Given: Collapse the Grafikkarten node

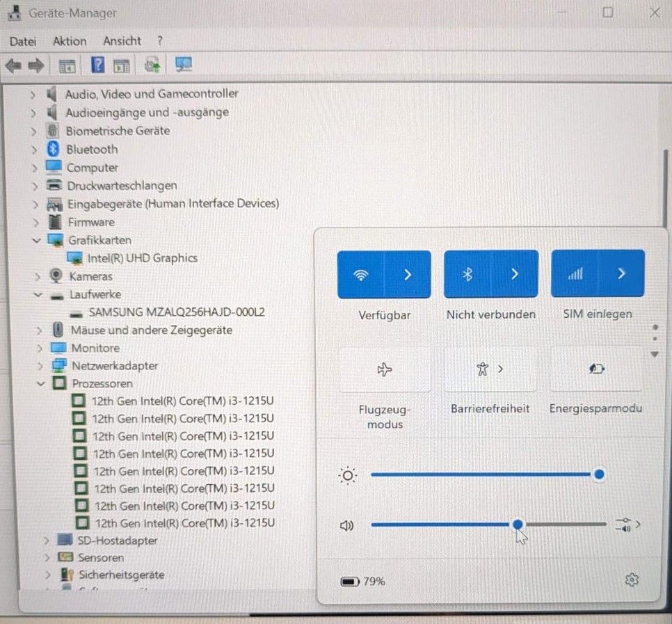Looking at the screenshot, I should (37, 241).
